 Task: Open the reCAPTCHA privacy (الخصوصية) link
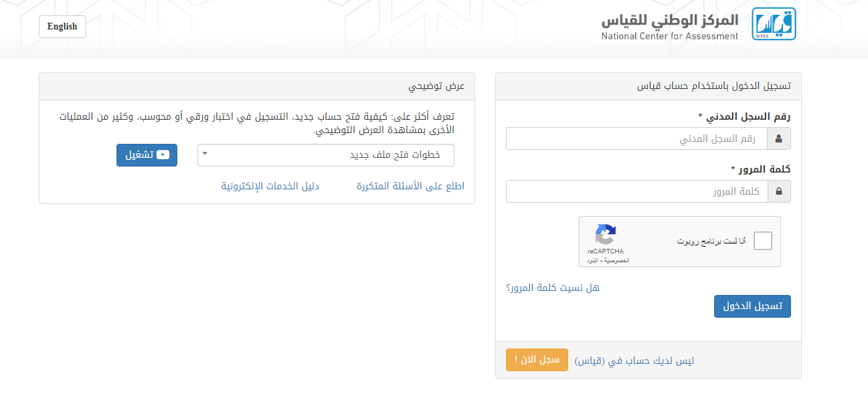(616, 260)
